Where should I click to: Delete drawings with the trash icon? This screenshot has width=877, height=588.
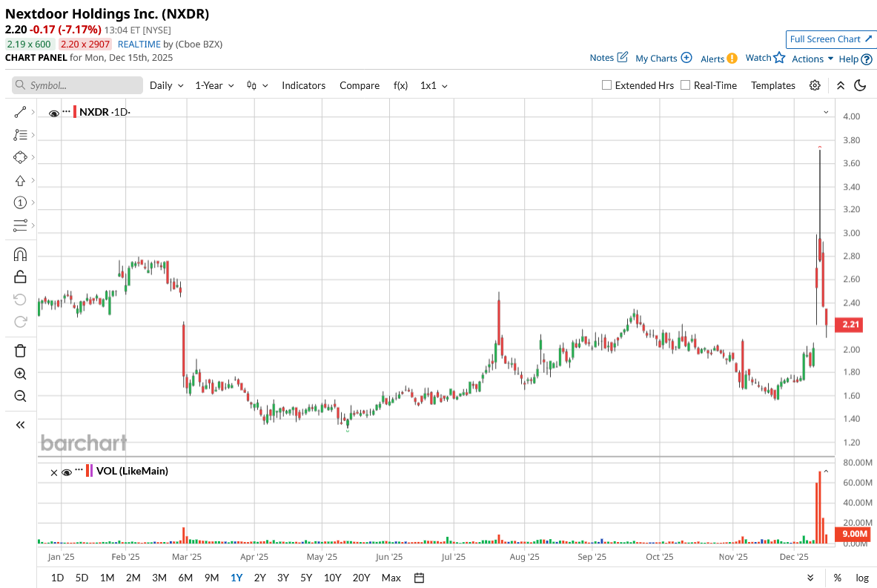click(20, 351)
